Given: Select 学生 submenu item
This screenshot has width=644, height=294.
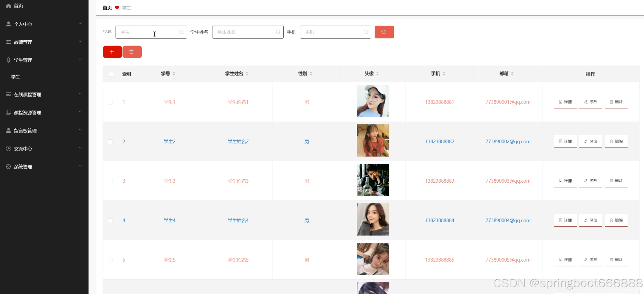Looking at the screenshot, I should [x=16, y=77].
